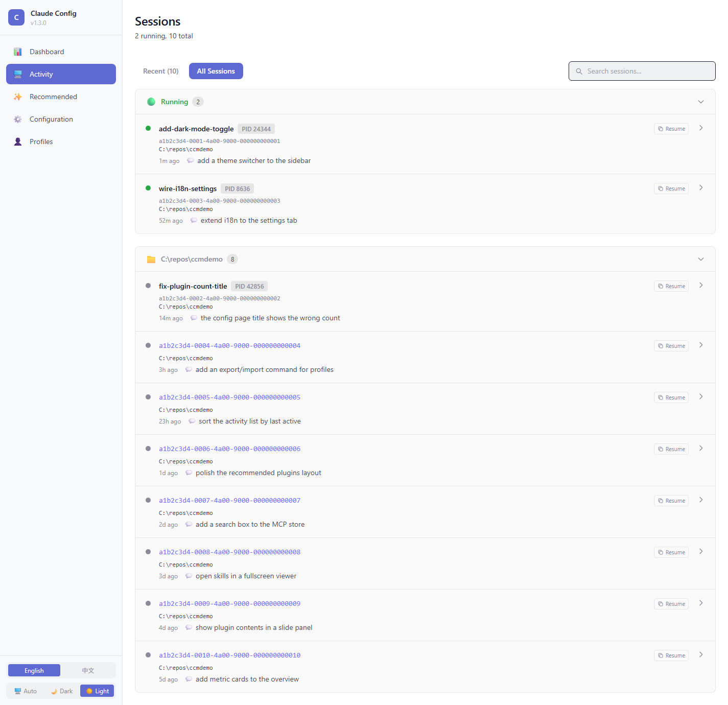
Task: Open Configuration from sidebar
Action: [x=61, y=119]
